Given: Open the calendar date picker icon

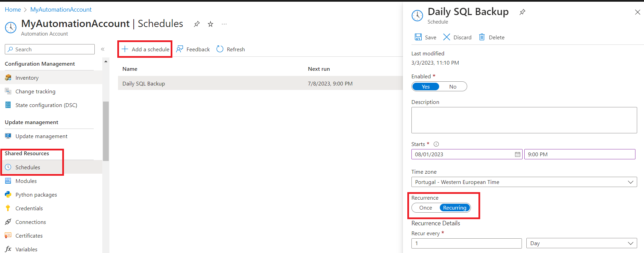Looking at the screenshot, I should coord(517,155).
